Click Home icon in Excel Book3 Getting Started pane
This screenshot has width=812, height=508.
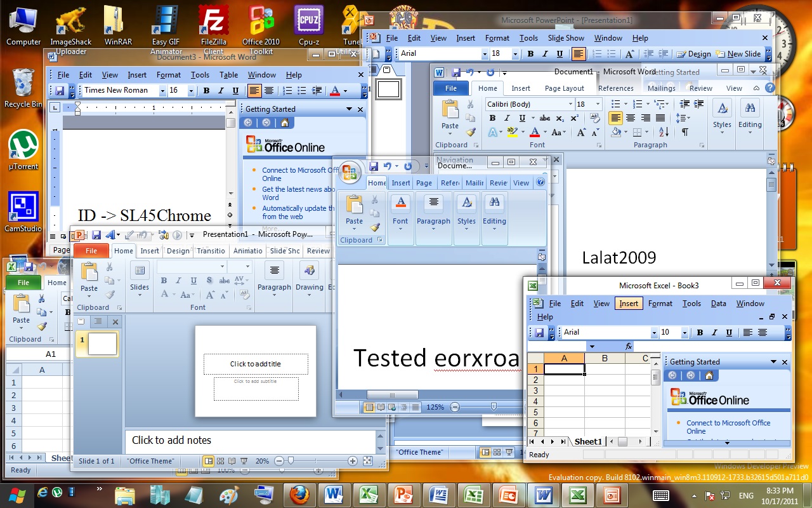[709, 376]
